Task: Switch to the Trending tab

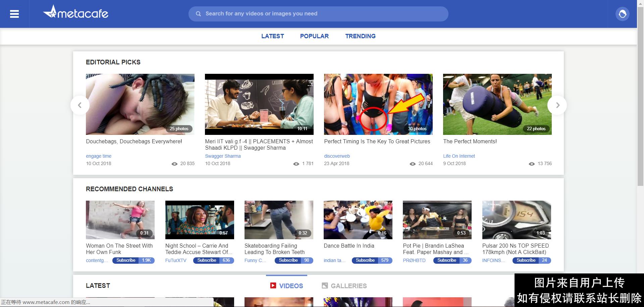Action: pyautogui.click(x=360, y=36)
